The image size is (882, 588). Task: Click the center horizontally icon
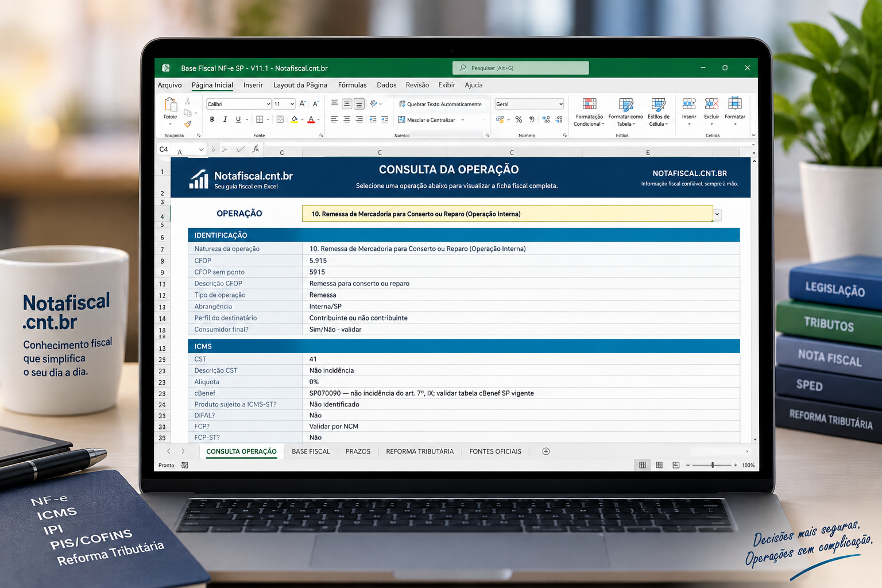pyautogui.click(x=347, y=119)
